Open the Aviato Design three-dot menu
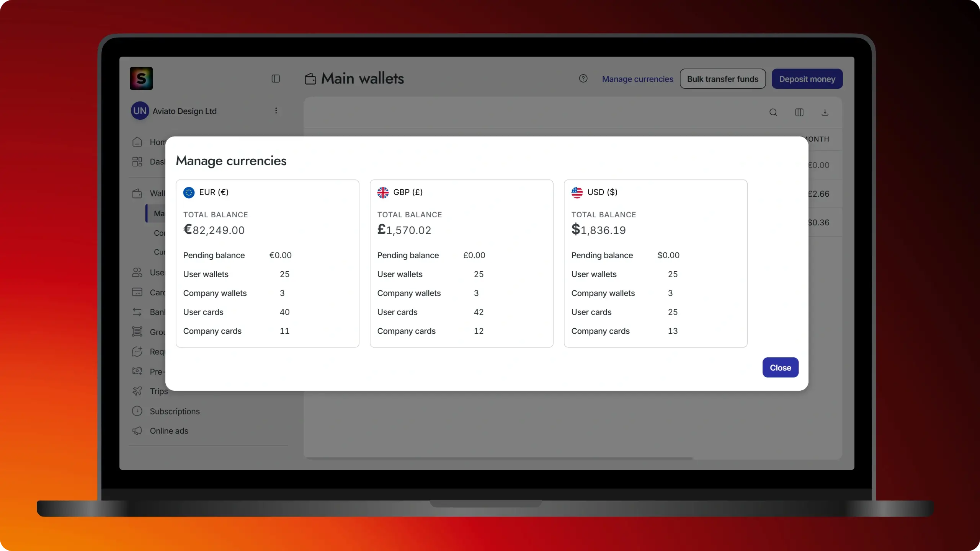The height and width of the screenshot is (551, 980). click(276, 111)
